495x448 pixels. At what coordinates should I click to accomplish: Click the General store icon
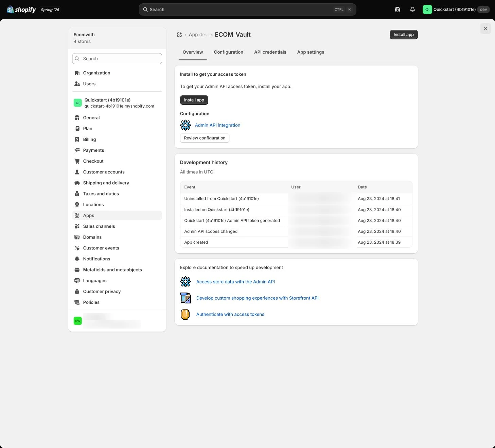click(x=77, y=118)
